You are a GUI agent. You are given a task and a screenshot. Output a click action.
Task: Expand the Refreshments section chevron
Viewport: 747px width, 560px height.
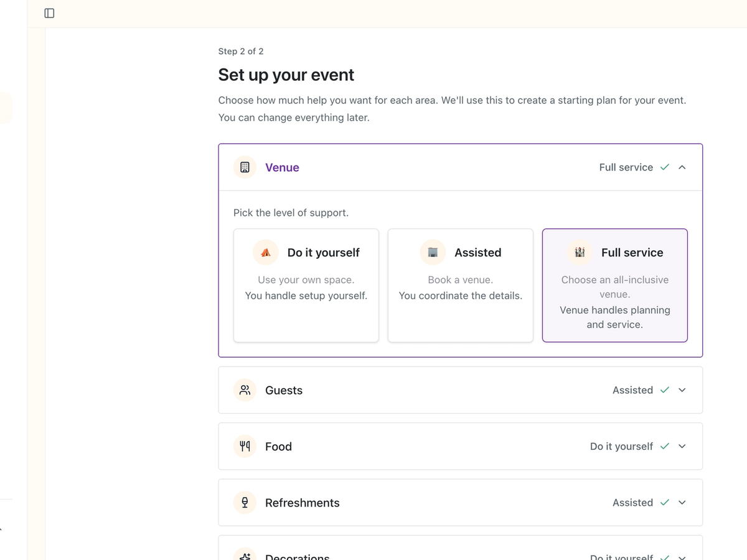click(682, 503)
